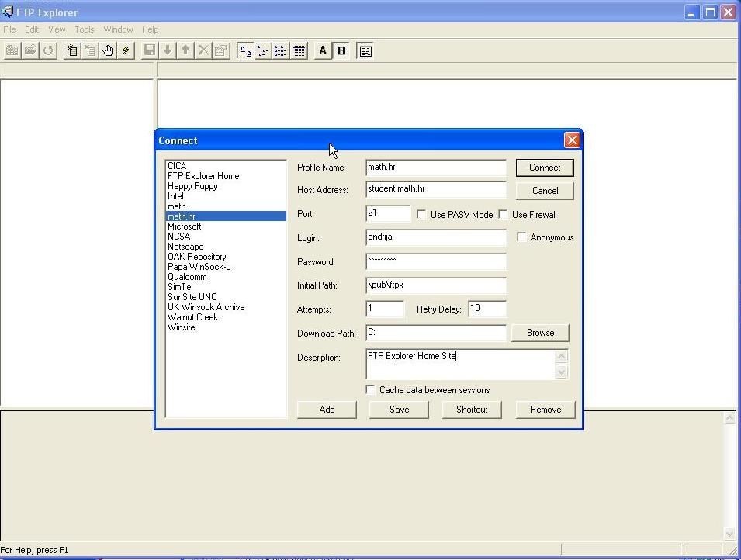Click the Download Path field
This screenshot has height=560, width=741.
tap(436, 333)
